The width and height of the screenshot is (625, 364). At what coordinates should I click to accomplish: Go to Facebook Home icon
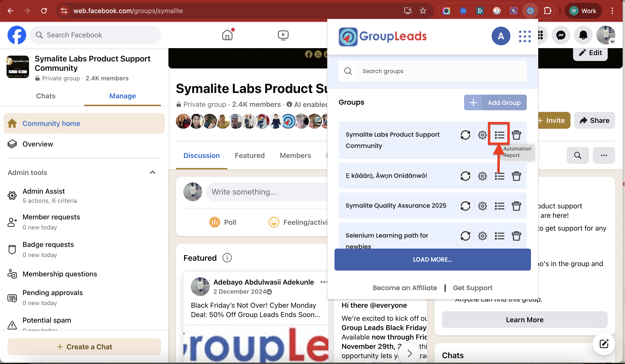coord(227,35)
